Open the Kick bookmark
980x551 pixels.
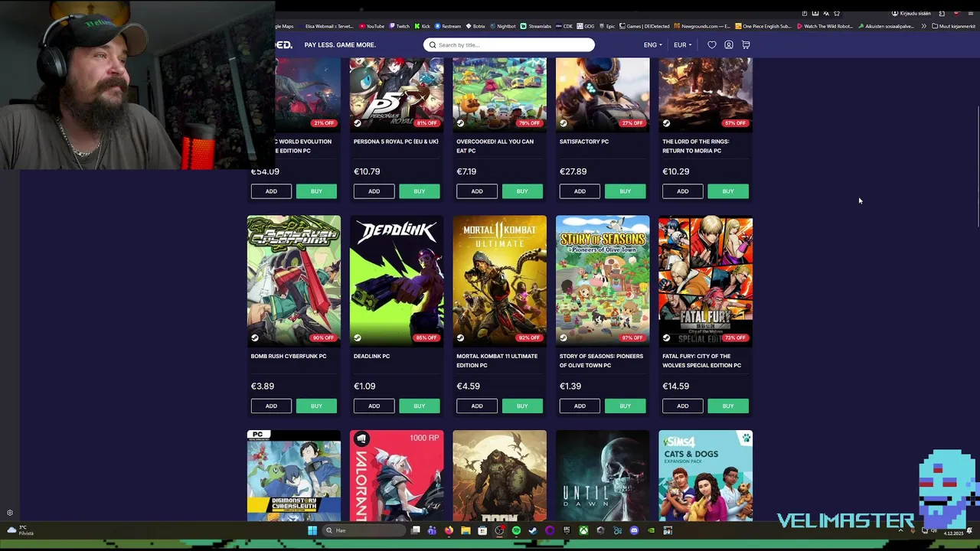tap(423, 26)
